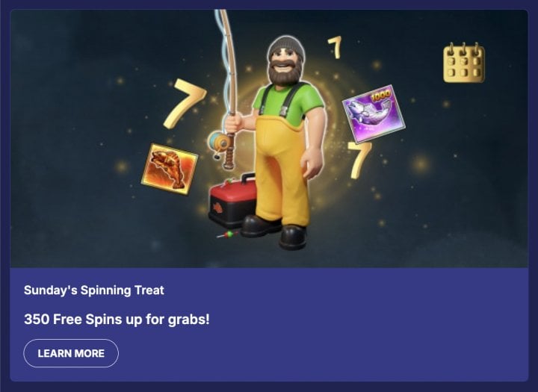Image resolution: width=538 pixels, height=392 pixels.
Task: Click the fish emblem on tackle box
Action: (217, 208)
